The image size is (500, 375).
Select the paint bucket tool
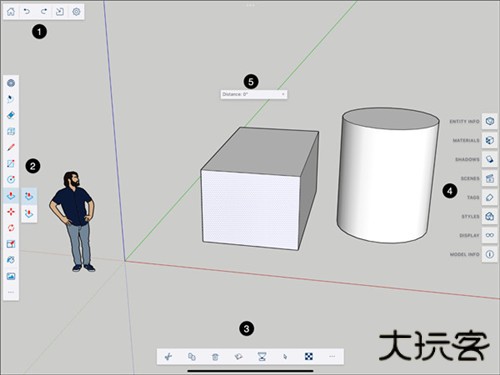point(11,260)
